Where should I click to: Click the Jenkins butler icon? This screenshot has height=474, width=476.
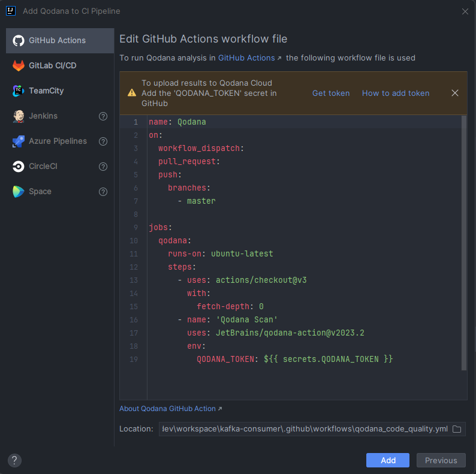click(19, 116)
